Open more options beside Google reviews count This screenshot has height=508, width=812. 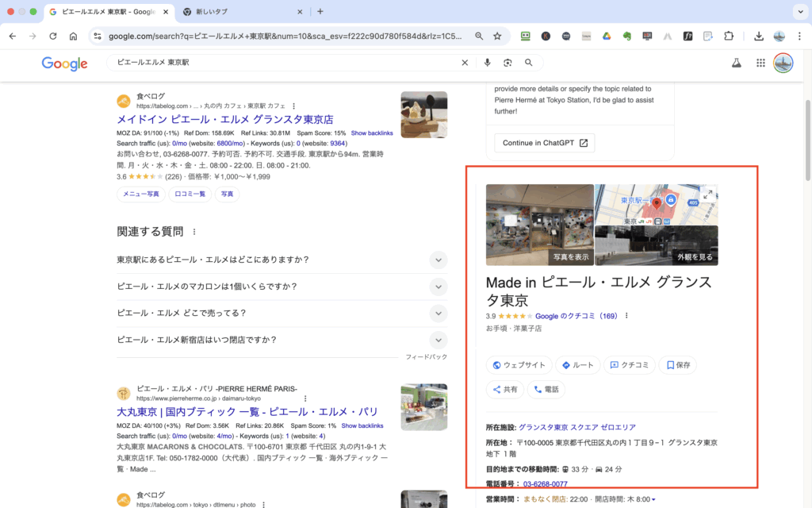point(626,316)
